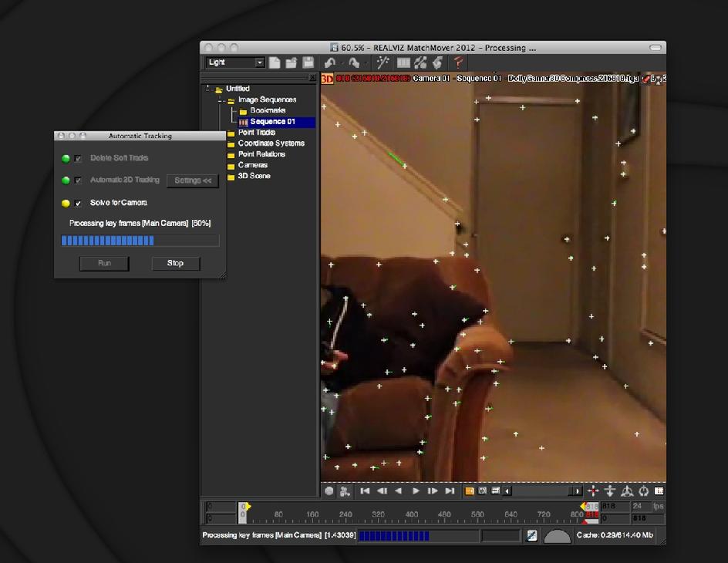Image resolution: width=728 pixels, height=563 pixels.
Task: Jump to the last frame
Action: pyautogui.click(x=450, y=491)
